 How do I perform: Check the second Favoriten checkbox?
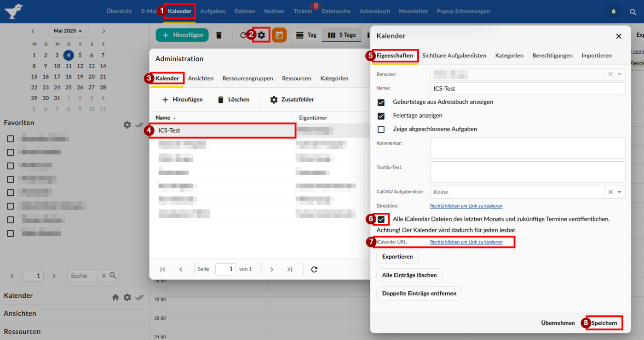(x=11, y=152)
